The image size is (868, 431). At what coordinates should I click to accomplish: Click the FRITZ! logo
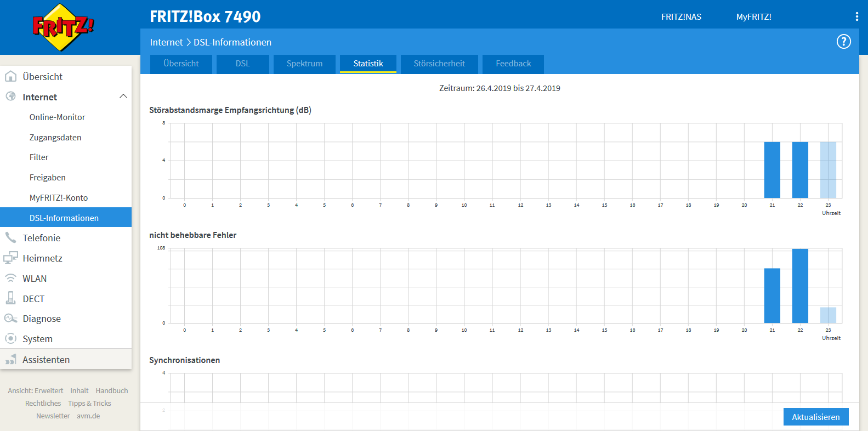63,27
